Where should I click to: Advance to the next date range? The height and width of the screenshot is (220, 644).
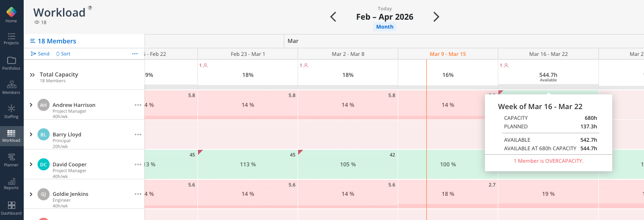tap(436, 17)
